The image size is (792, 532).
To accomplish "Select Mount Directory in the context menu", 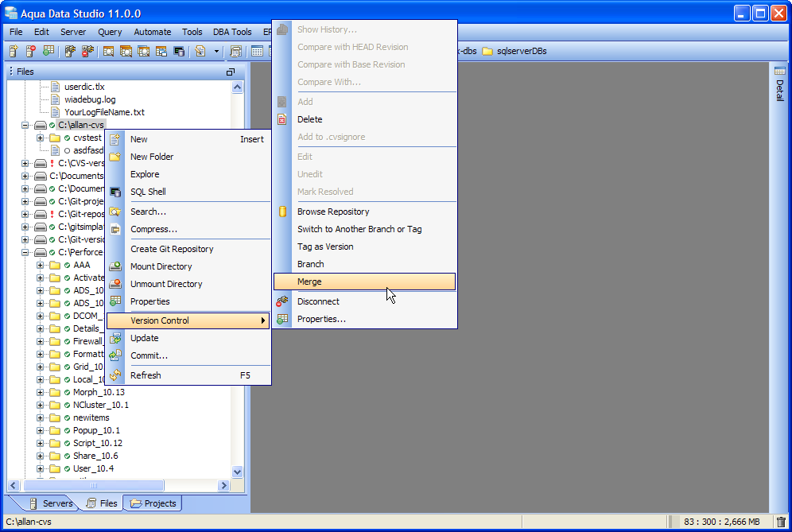I will click(188, 266).
